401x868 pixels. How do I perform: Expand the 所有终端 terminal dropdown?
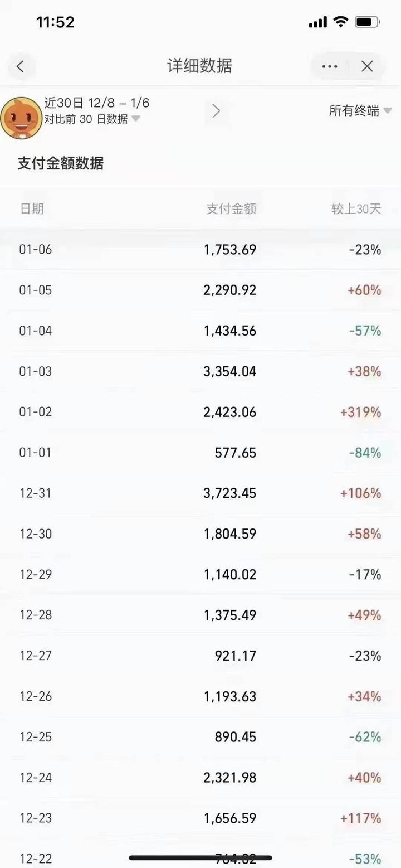pyautogui.click(x=360, y=111)
